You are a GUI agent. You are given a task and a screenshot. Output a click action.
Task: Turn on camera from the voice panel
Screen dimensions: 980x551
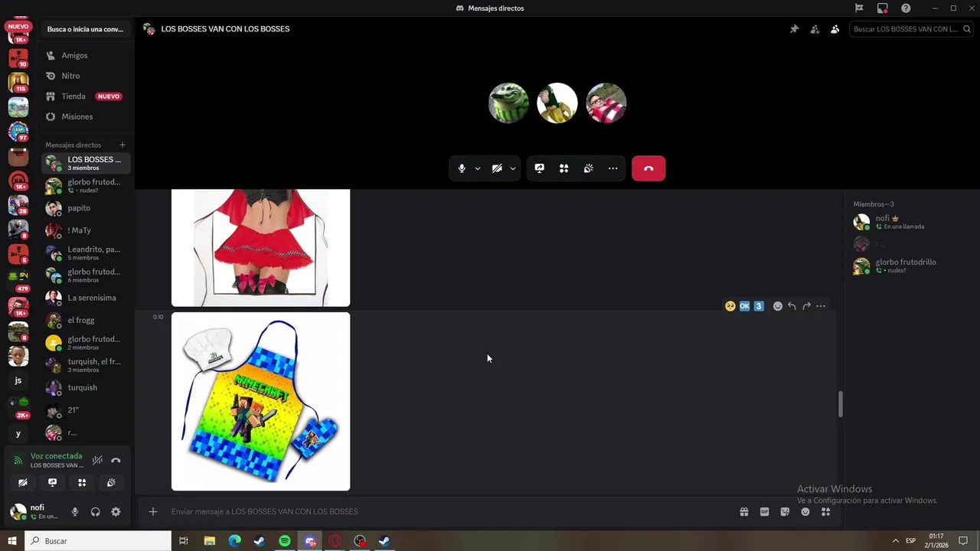click(22, 482)
